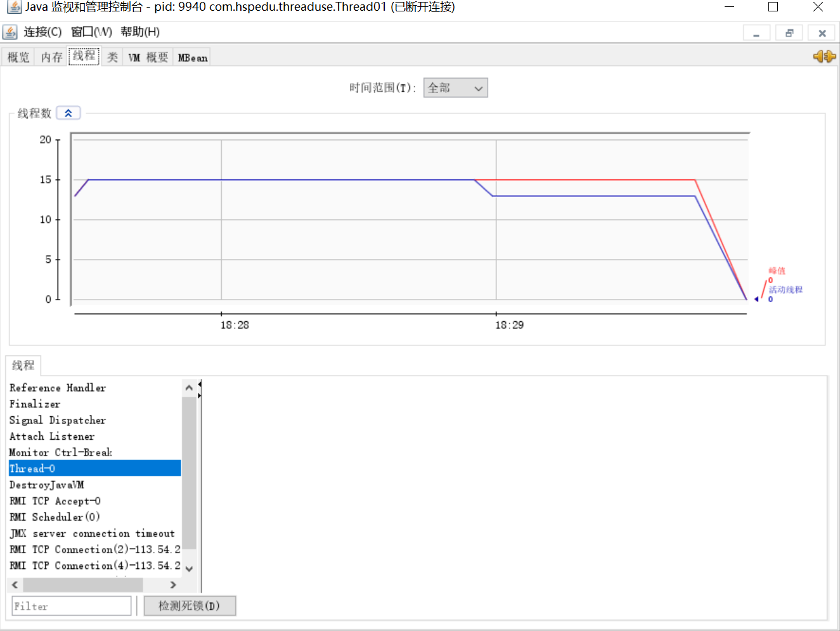Close the inner JConsole frame
840x631 pixels.
822,34
